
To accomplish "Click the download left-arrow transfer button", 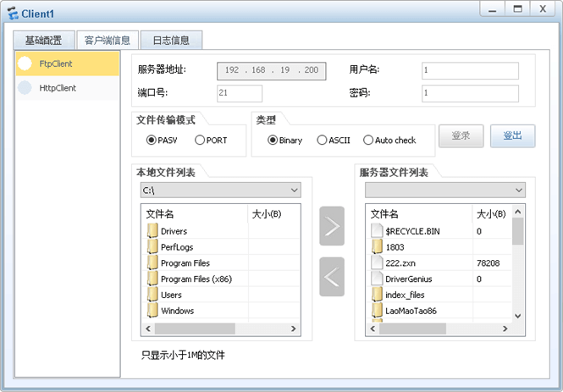I will pos(332,277).
